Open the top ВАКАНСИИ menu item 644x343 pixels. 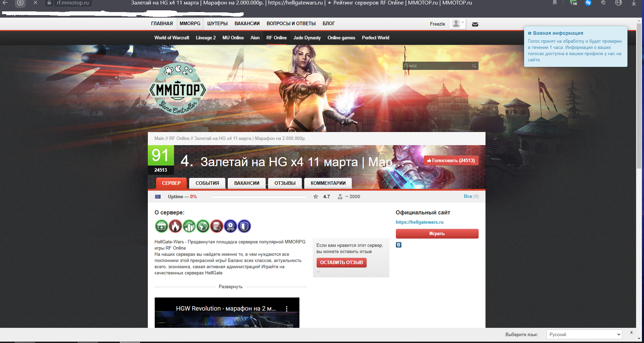point(247,23)
